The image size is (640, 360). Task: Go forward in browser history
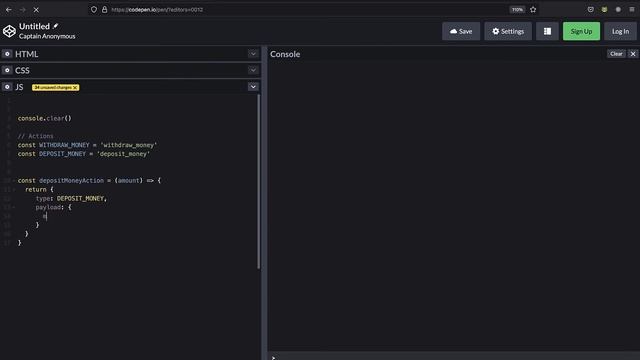(x=22, y=9)
